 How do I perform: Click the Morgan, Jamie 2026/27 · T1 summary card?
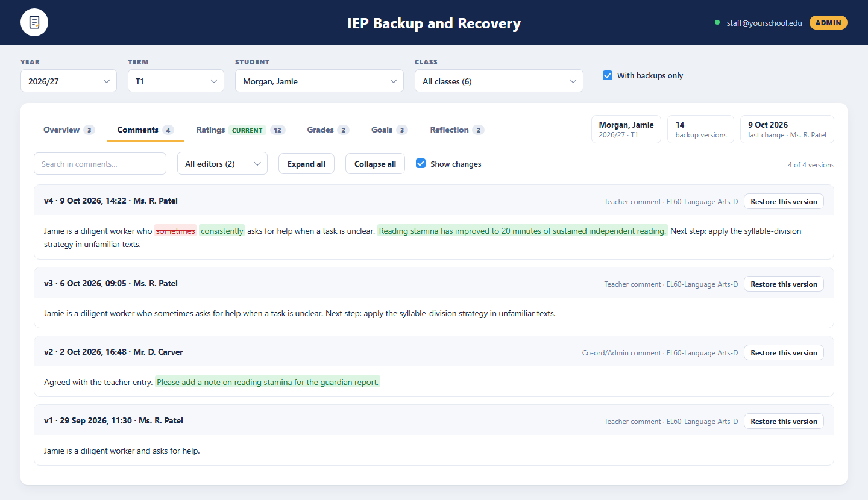pos(626,129)
